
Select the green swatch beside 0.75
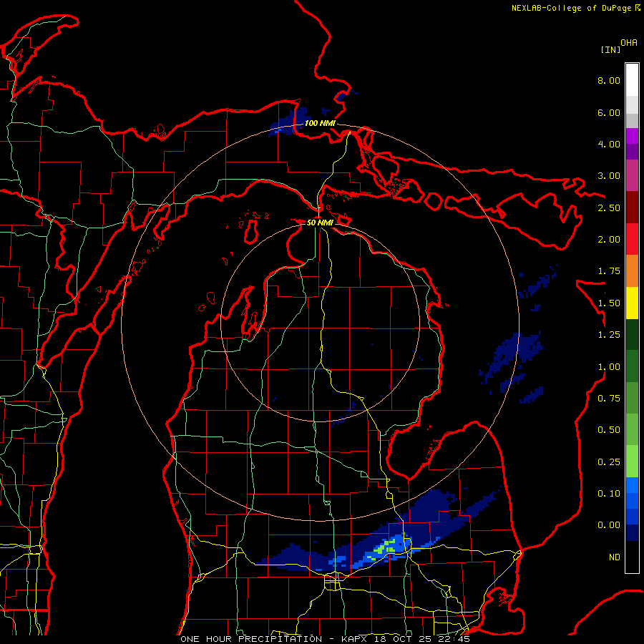pyautogui.click(x=632, y=398)
